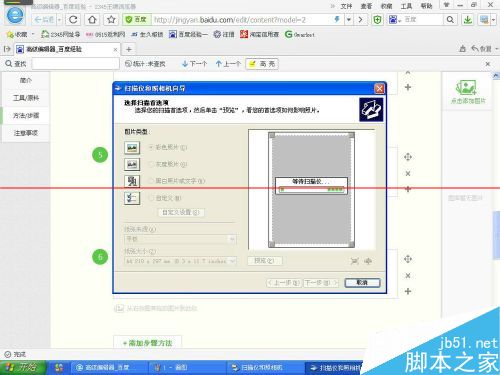Viewport: 500px width, 375px height.
Task: Open the 纸张大小 A4 page size dropdown
Action: (x=180, y=261)
